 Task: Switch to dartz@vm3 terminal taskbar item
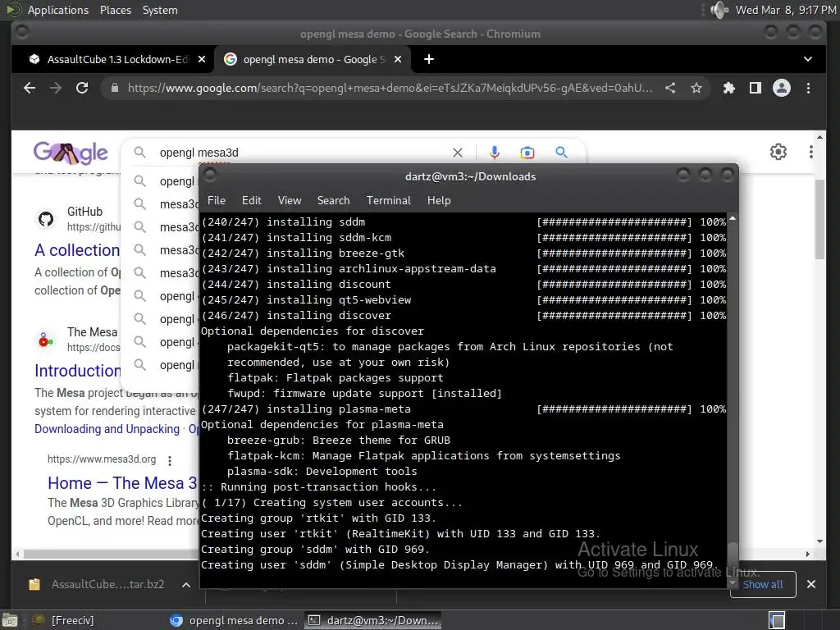[x=373, y=620]
